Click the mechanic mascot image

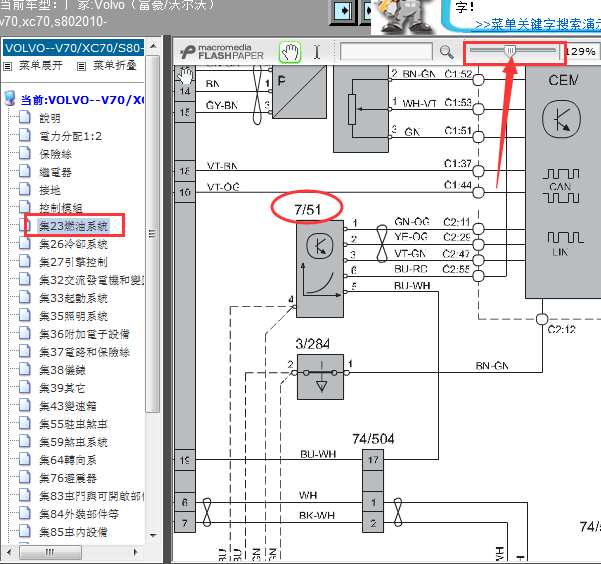[404, 15]
